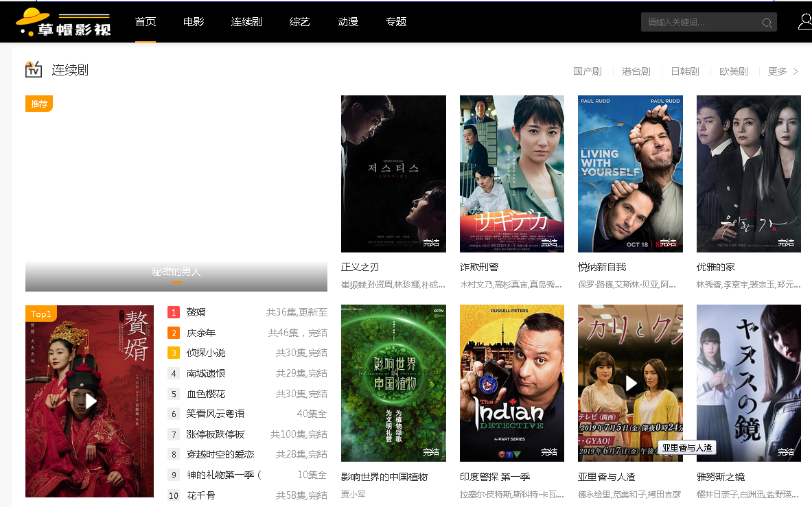Open the 电影 navigation tab
The image size is (812, 507).
pos(194,22)
